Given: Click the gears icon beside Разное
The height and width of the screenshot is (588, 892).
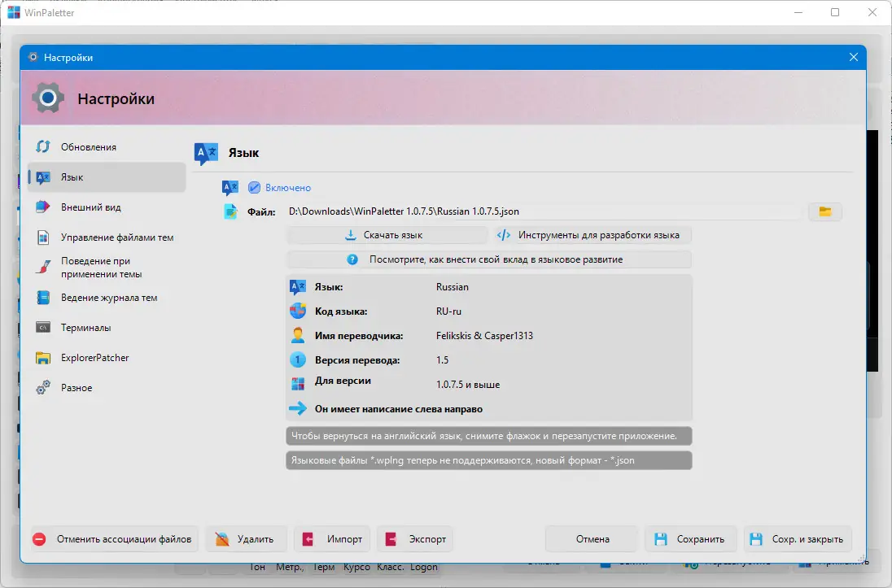Looking at the screenshot, I should [x=42, y=388].
